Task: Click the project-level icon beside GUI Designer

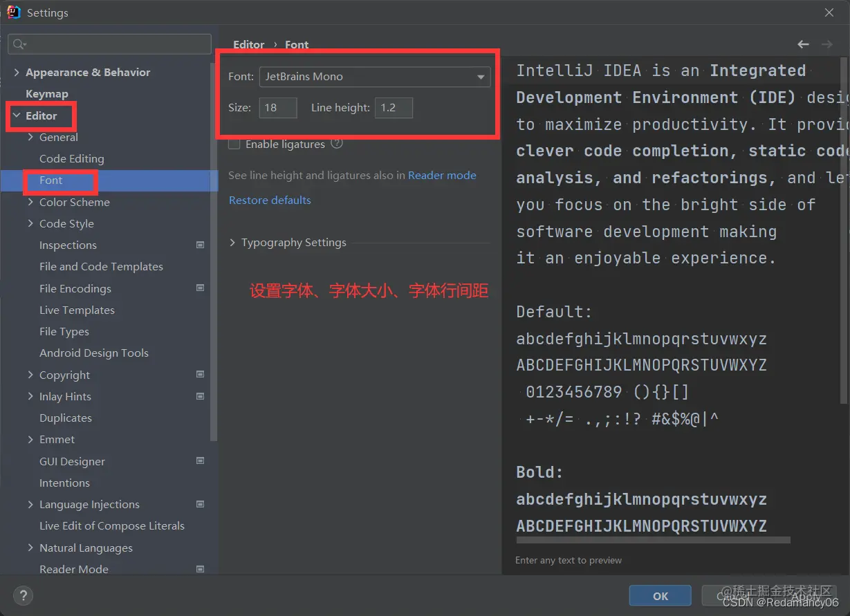Action: pyautogui.click(x=201, y=461)
